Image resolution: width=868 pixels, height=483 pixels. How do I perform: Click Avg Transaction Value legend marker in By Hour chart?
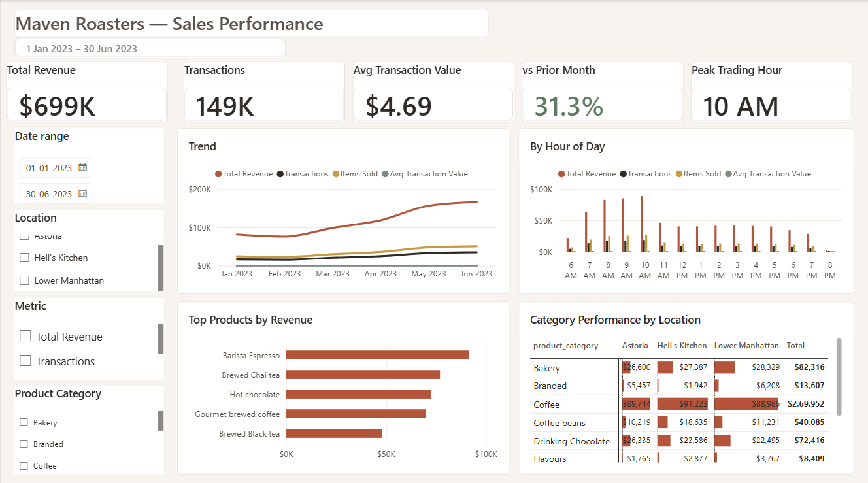[728, 174]
